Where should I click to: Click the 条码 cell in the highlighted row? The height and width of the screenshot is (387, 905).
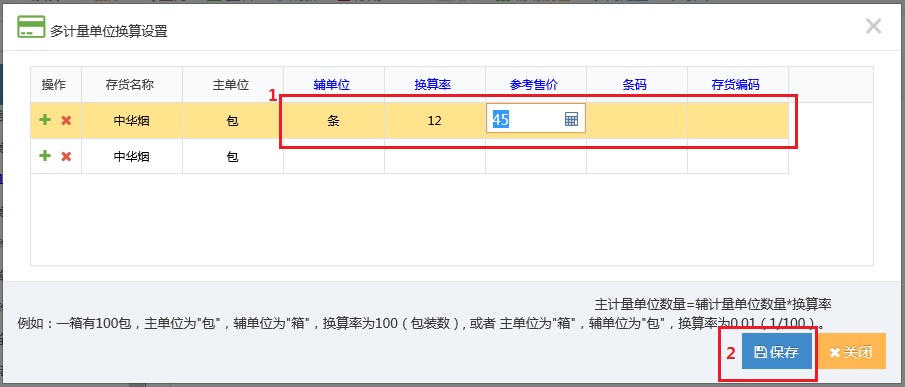point(637,121)
